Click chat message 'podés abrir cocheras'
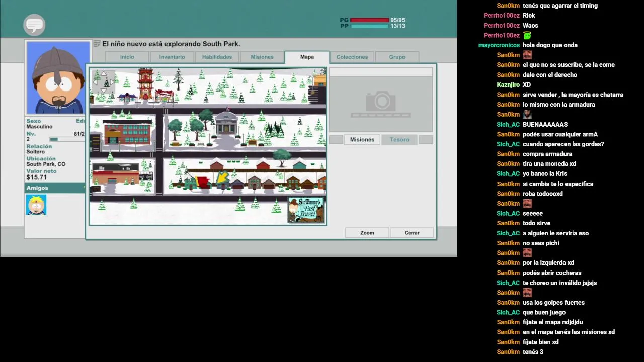Viewport: 644px width, 362px height. (552, 273)
